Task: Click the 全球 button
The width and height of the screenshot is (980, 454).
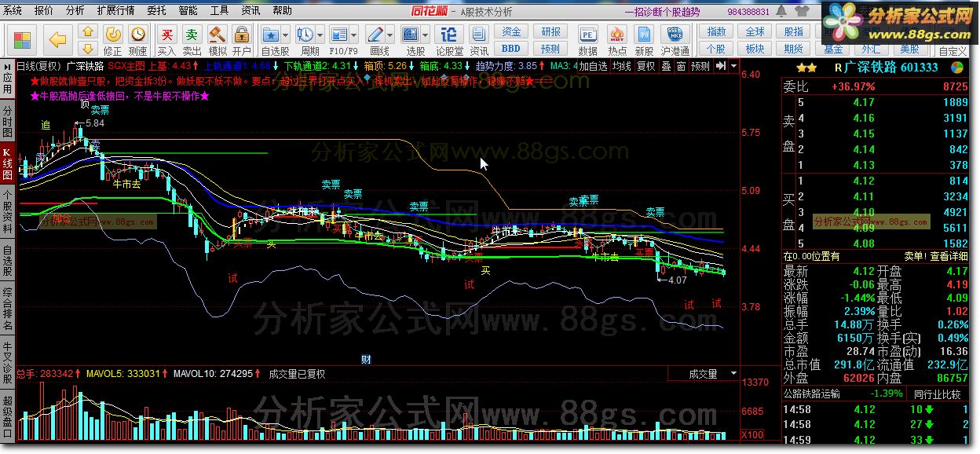Action: pos(755,32)
